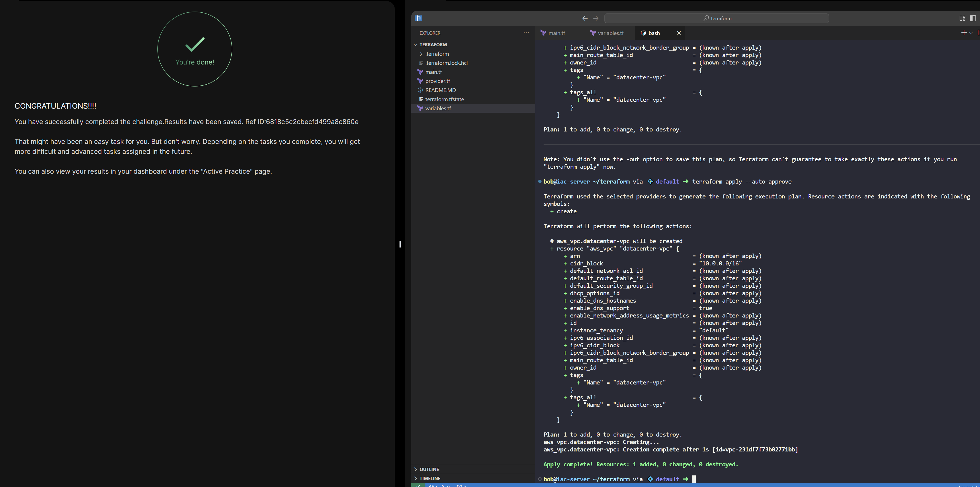The image size is (980, 487).
Task: Switch to the main.tf tab
Action: click(556, 33)
